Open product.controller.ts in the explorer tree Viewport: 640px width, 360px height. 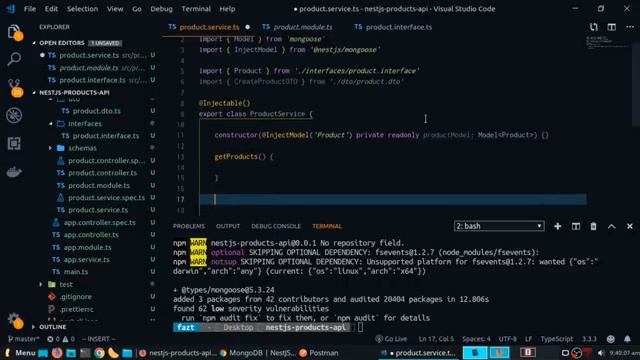click(102, 173)
